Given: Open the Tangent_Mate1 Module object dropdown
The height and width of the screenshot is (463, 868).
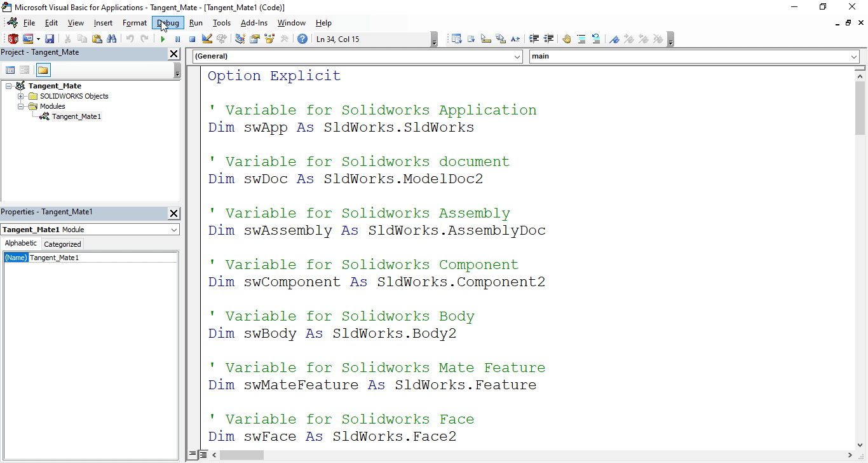Looking at the screenshot, I should coord(174,230).
